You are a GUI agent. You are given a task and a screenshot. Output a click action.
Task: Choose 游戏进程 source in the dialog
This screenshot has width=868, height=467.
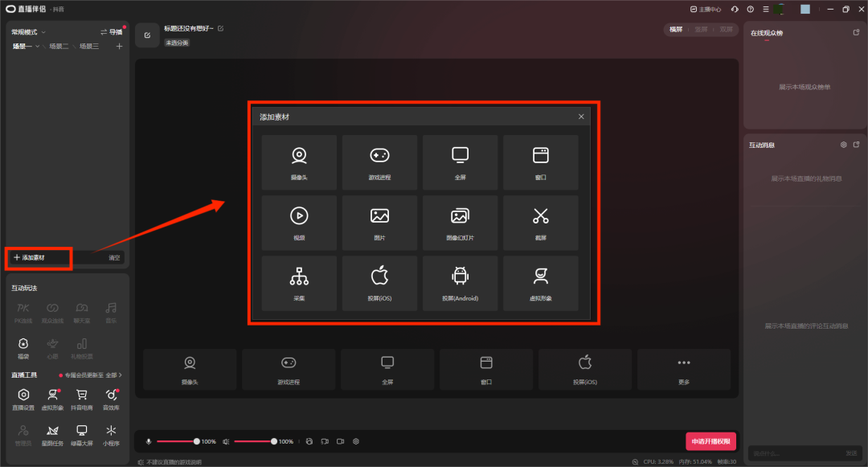(x=379, y=162)
